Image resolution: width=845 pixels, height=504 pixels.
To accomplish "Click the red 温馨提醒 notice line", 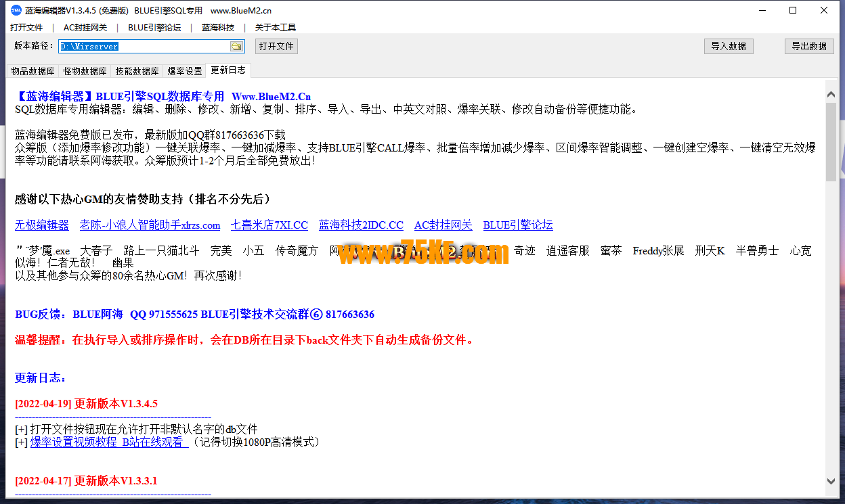I will pos(244,340).
